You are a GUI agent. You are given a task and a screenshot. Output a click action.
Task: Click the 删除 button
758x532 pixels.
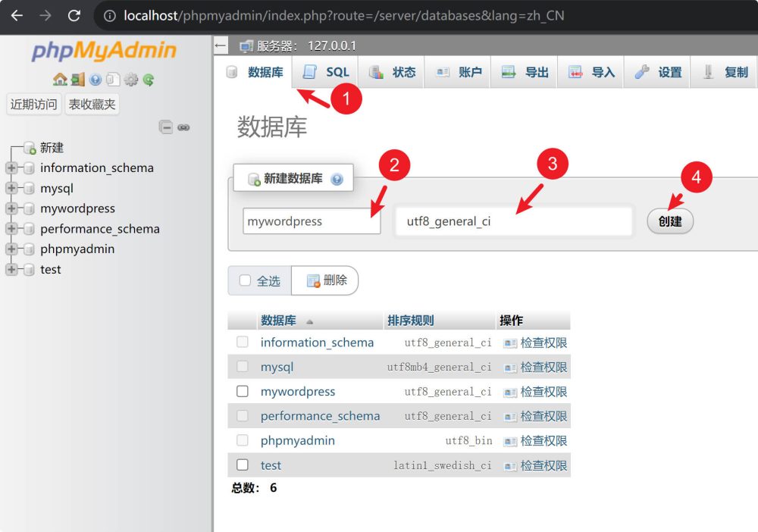pyautogui.click(x=325, y=280)
